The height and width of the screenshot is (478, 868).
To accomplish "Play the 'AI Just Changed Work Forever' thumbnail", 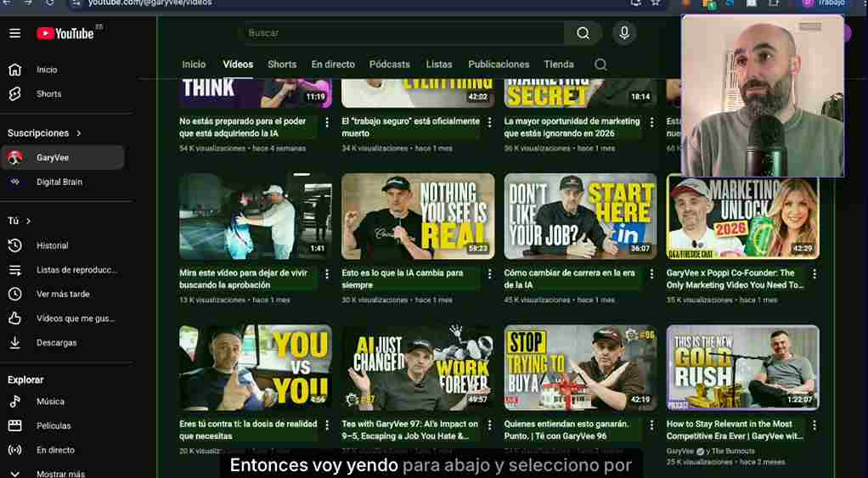I will tap(418, 368).
